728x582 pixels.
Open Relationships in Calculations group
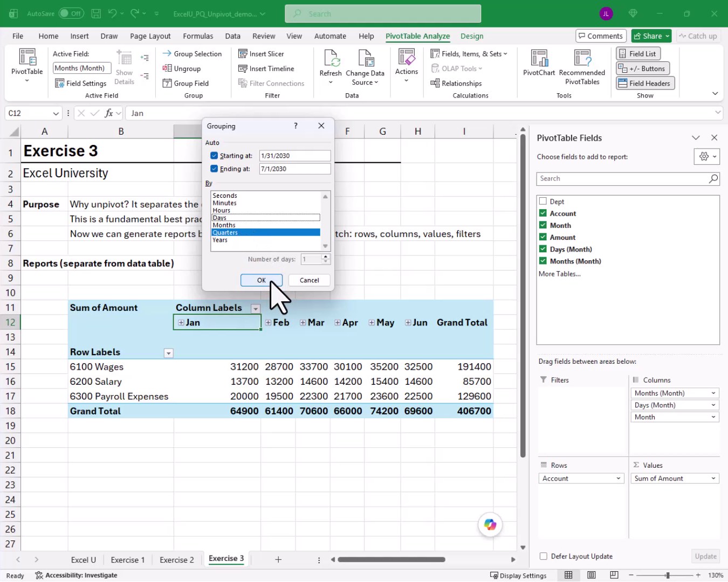456,83
